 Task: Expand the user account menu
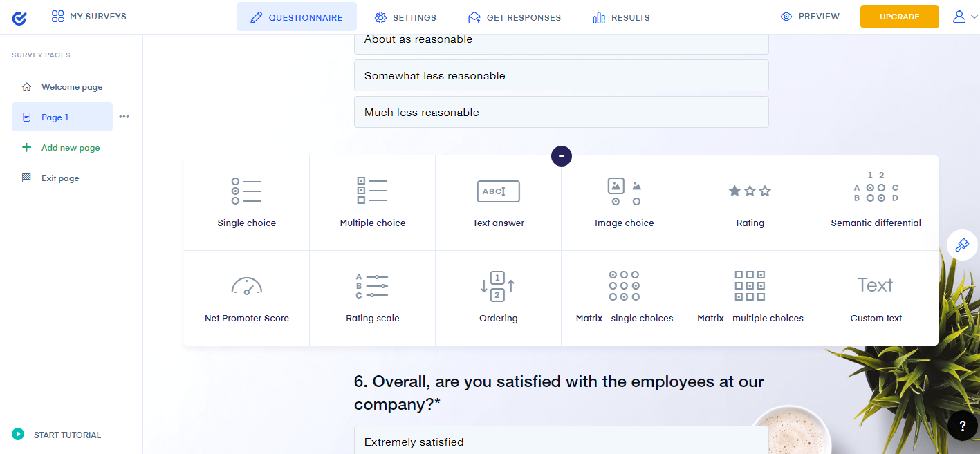click(x=965, y=17)
